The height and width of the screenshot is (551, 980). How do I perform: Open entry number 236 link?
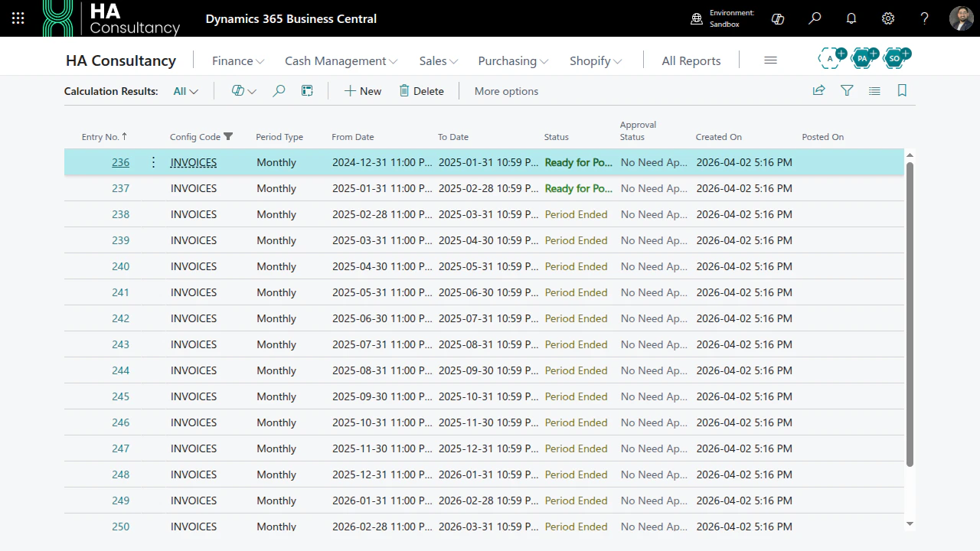tap(120, 162)
